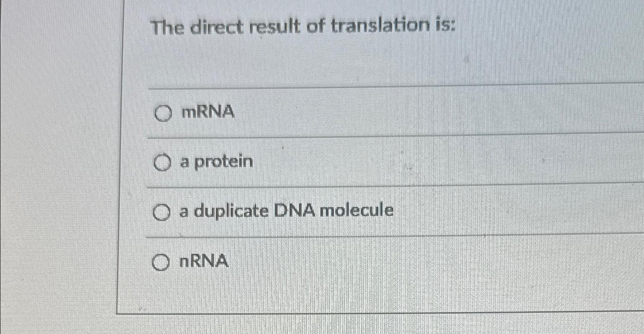
Task: Click the 'a protein' answer text
Action: 215,161
